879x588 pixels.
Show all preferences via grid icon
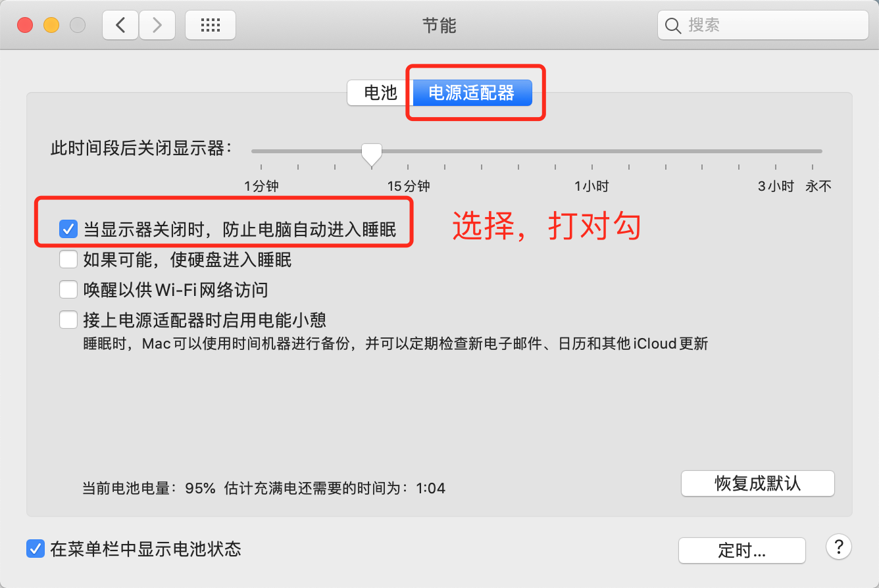pyautogui.click(x=211, y=25)
